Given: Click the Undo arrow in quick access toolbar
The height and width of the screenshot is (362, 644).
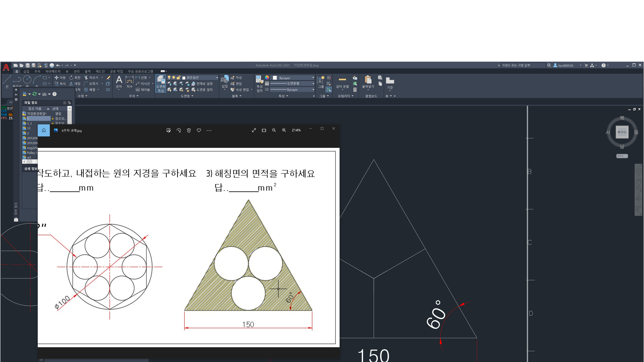Looking at the screenshot, I should coord(58,66).
